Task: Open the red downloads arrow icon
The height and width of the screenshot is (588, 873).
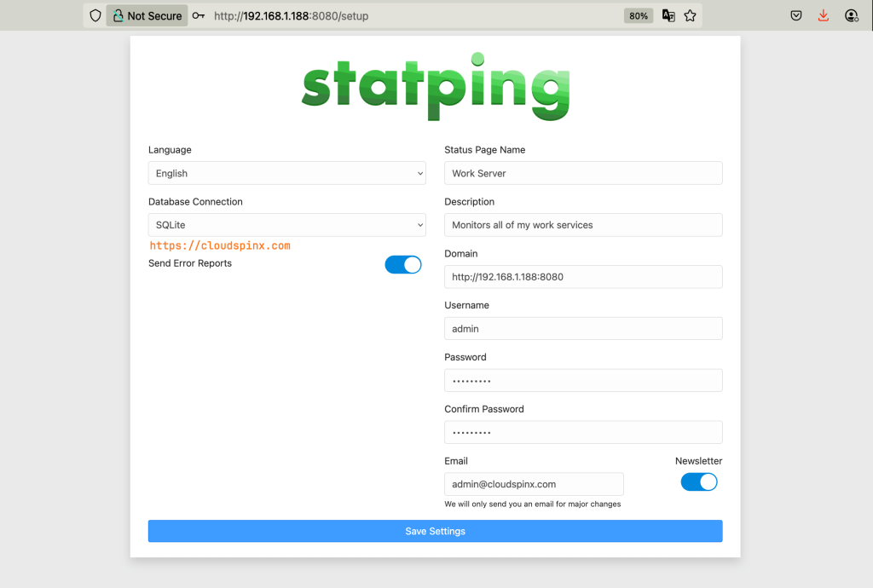Action: click(x=824, y=15)
